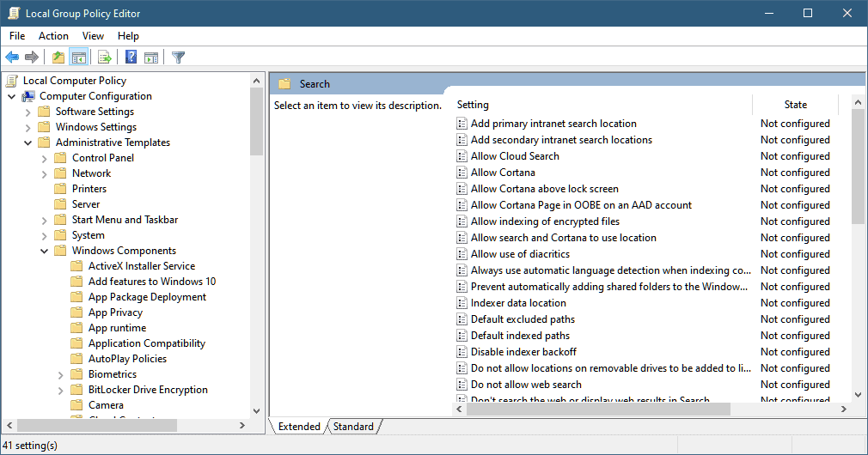Open the View menu
This screenshot has height=455, width=868.
(93, 36)
